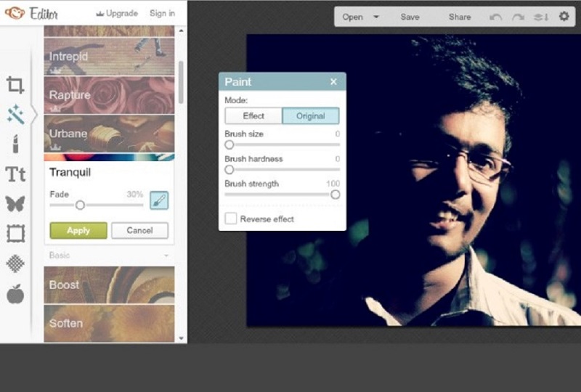Click Save in the top toolbar
581x392 pixels.
pyautogui.click(x=410, y=17)
